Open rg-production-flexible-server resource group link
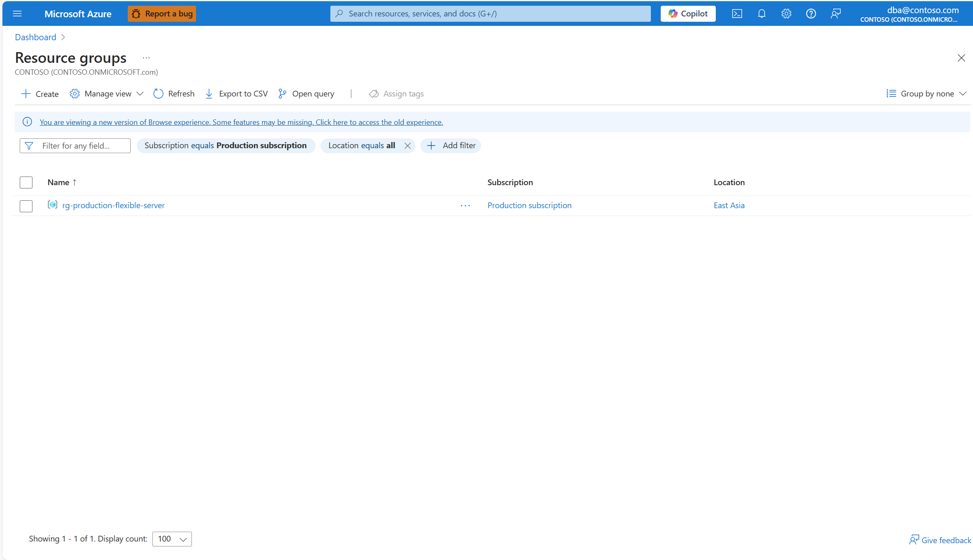973x560 pixels. [113, 205]
